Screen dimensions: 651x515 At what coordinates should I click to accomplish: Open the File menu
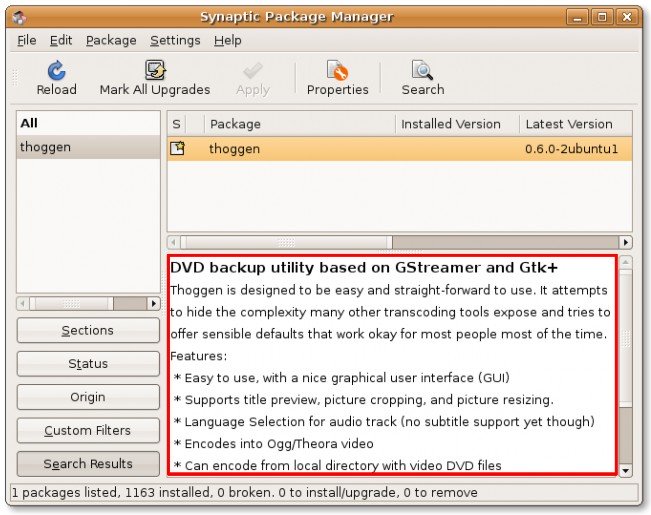[27, 40]
